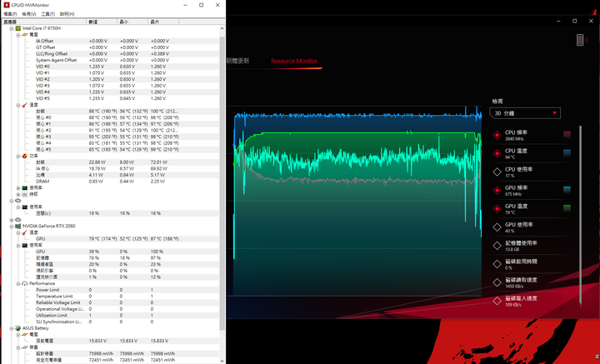Viewport: 600px width, 364px height.
Task: Minimize the CPUID HWMonitor window
Action: [x=185, y=5]
